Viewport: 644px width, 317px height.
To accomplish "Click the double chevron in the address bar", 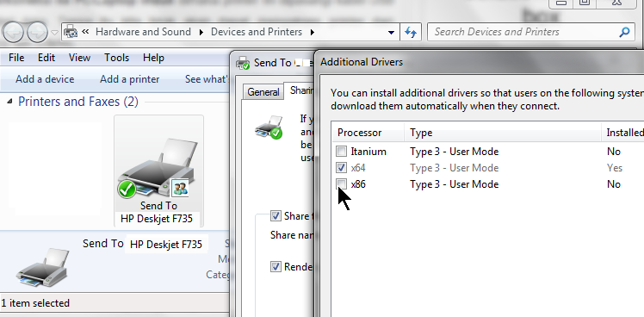I will click(85, 32).
